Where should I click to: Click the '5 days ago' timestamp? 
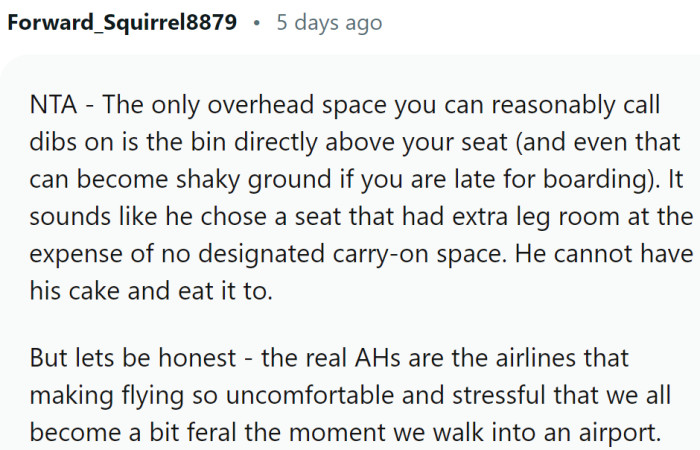click(x=329, y=23)
